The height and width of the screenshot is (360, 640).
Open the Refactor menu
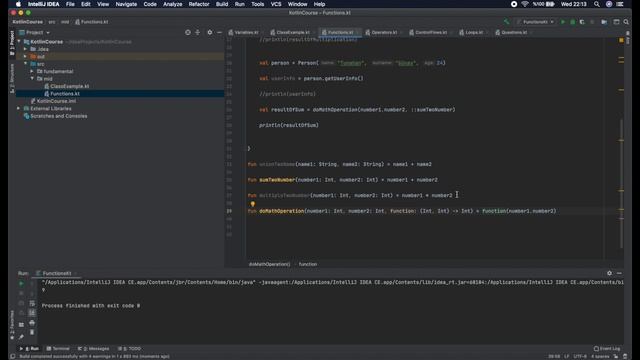199,4
